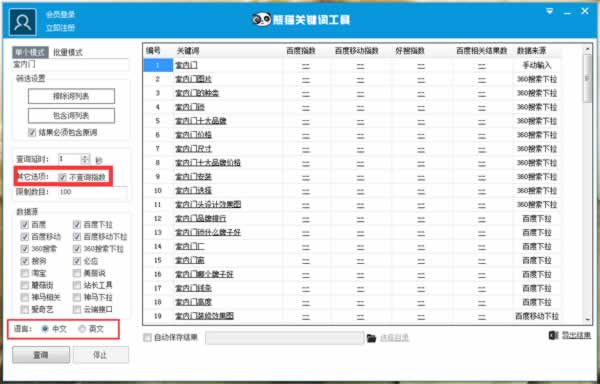Open 会员登录 link
Screen dimensions: 600x384
60,15
